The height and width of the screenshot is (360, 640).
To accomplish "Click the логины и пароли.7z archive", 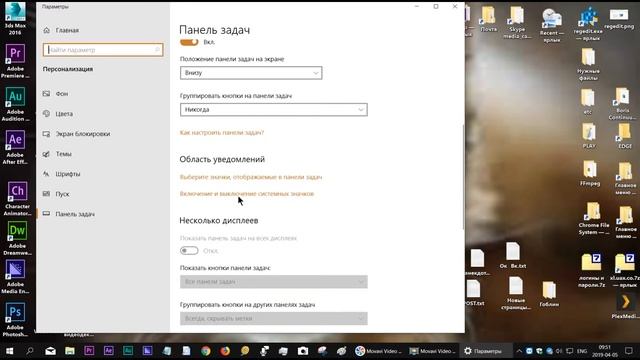I will (591, 270).
